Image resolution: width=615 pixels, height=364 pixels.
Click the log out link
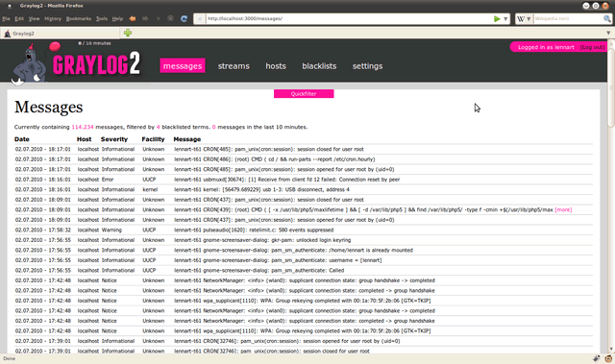click(x=592, y=47)
